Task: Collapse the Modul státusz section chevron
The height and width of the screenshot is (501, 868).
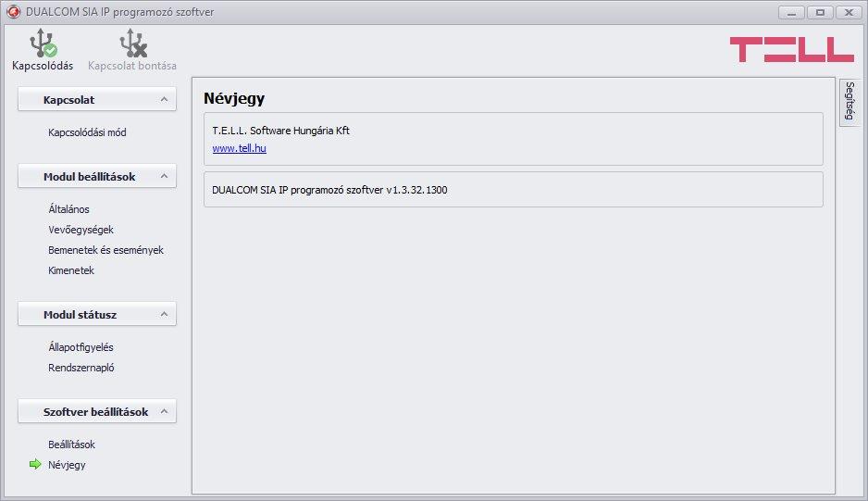Action: click(164, 314)
